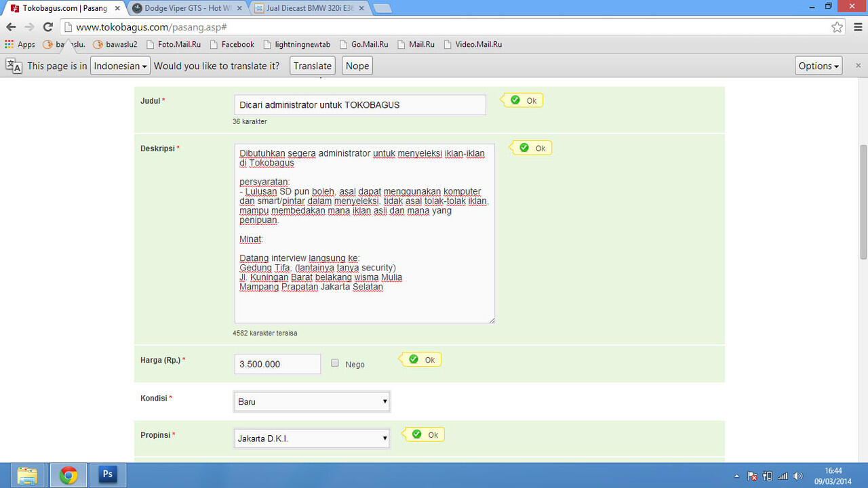Open a new tab button

pos(382,9)
